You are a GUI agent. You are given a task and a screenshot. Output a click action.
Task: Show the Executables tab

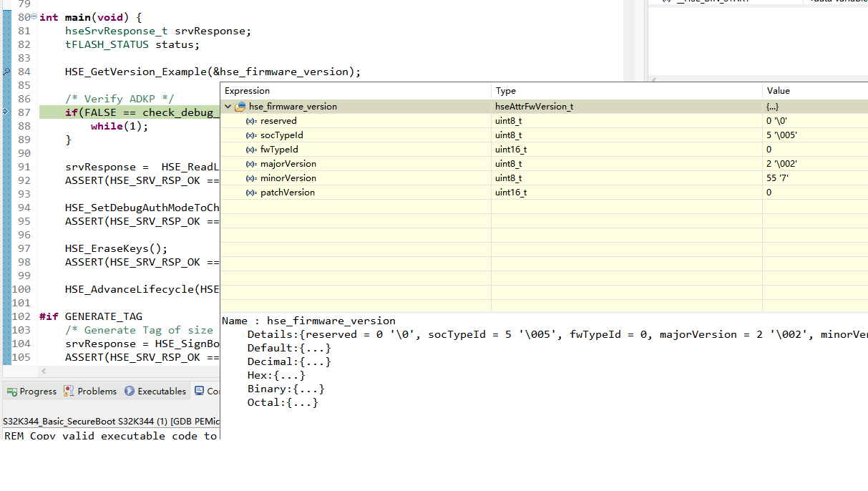point(155,392)
